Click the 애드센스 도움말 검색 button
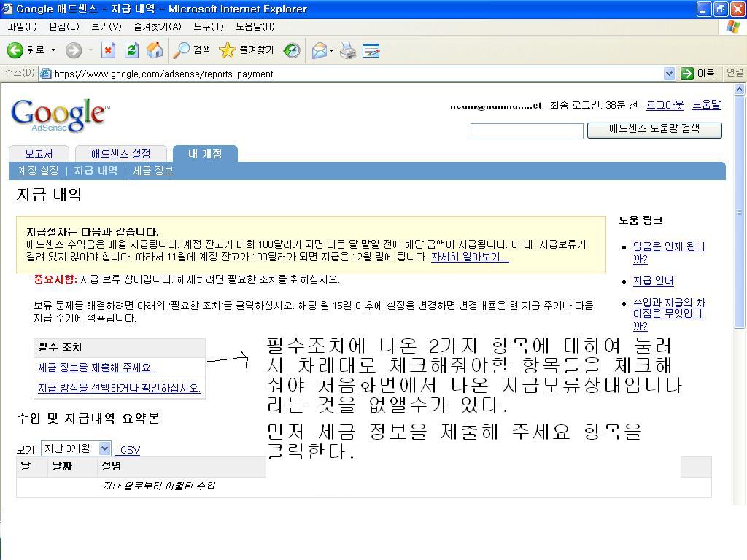The height and width of the screenshot is (560, 747). pos(654,130)
